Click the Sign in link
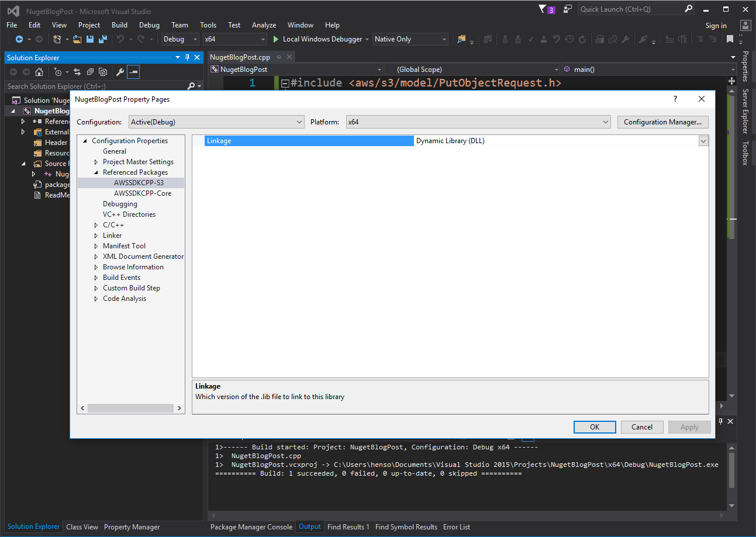 point(716,26)
